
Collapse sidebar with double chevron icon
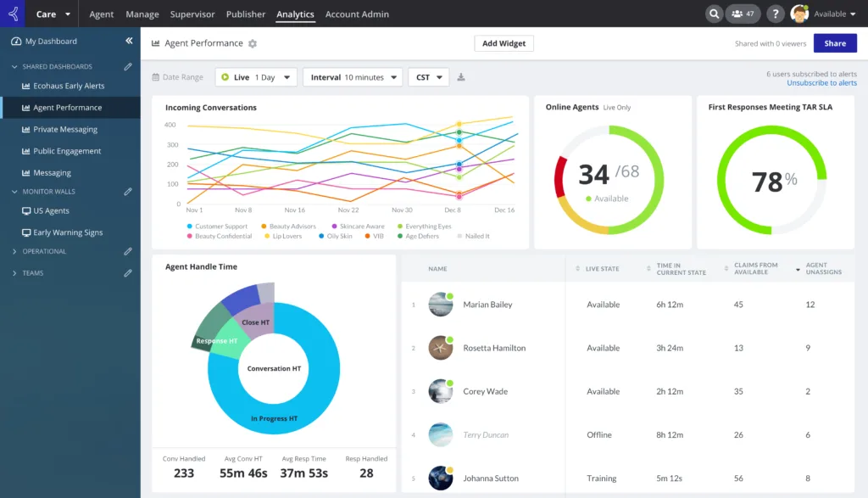pyautogui.click(x=129, y=41)
